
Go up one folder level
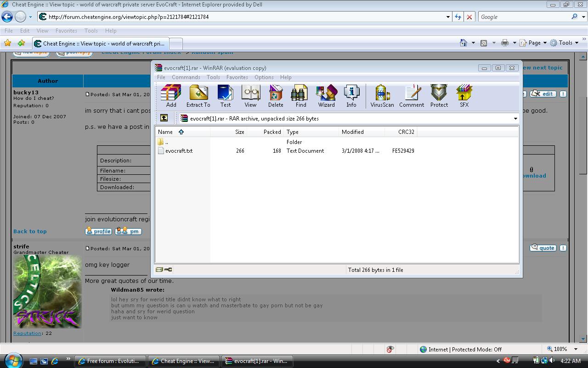point(164,118)
